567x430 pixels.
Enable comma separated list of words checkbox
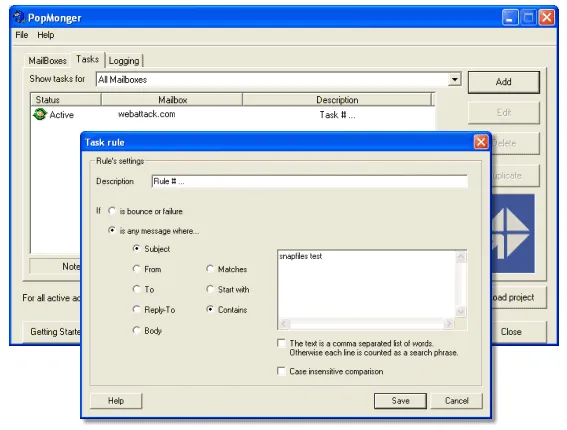pos(281,343)
